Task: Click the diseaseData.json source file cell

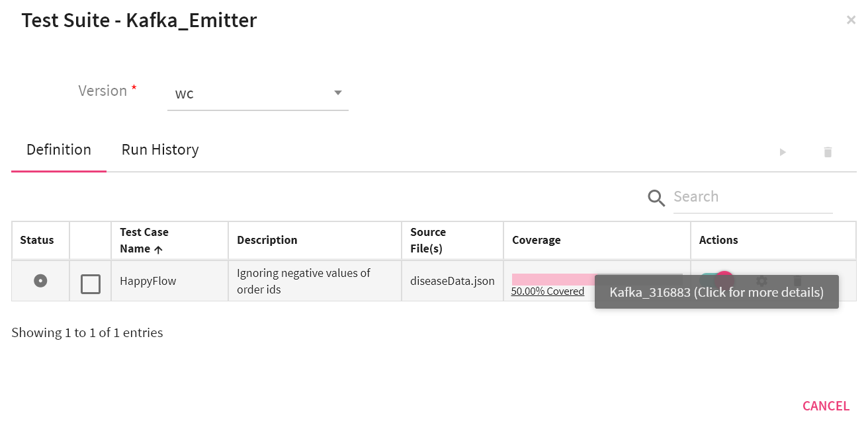Action: click(x=452, y=281)
